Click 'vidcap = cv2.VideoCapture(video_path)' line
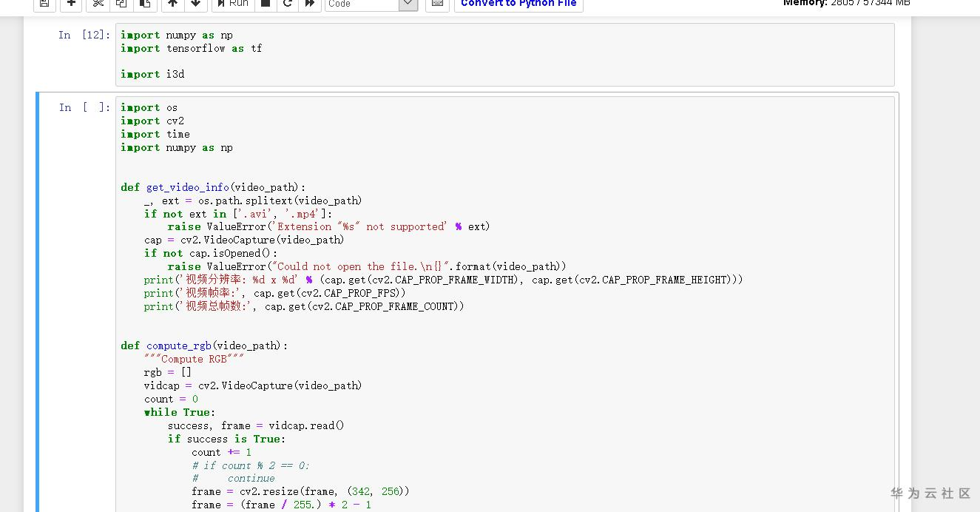 (253, 385)
